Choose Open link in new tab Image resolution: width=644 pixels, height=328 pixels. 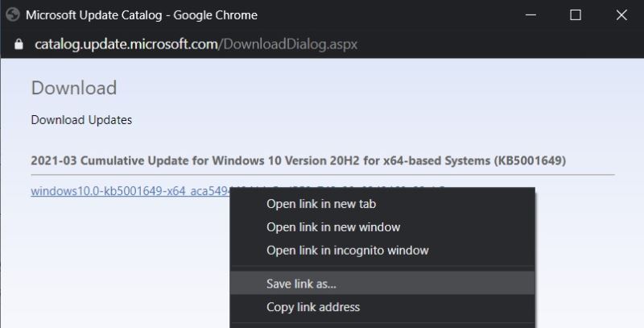click(x=321, y=204)
